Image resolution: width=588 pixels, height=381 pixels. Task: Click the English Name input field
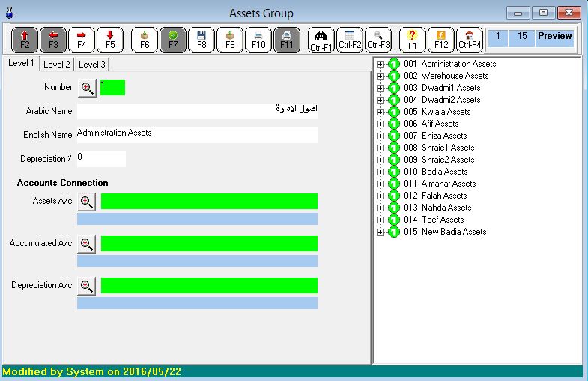(x=197, y=135)
